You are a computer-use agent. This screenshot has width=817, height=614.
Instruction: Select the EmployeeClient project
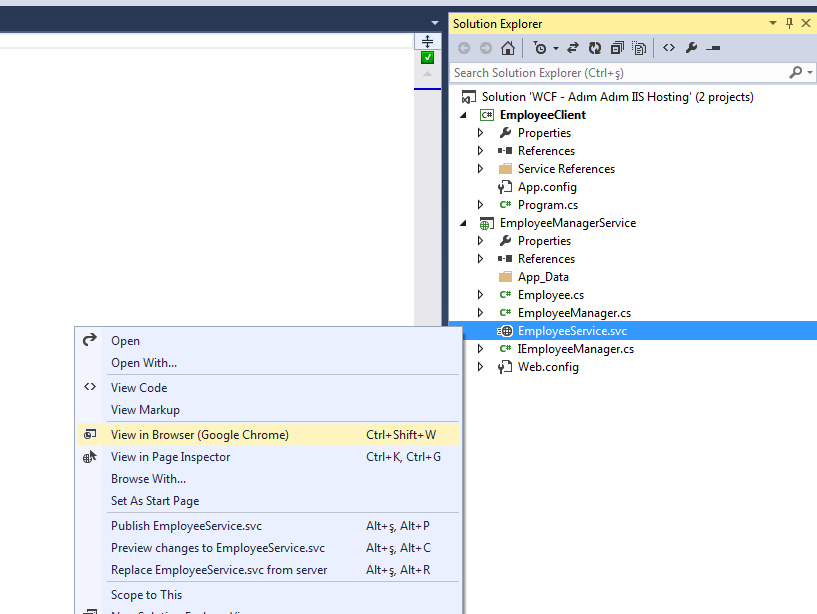coord(542,115)
